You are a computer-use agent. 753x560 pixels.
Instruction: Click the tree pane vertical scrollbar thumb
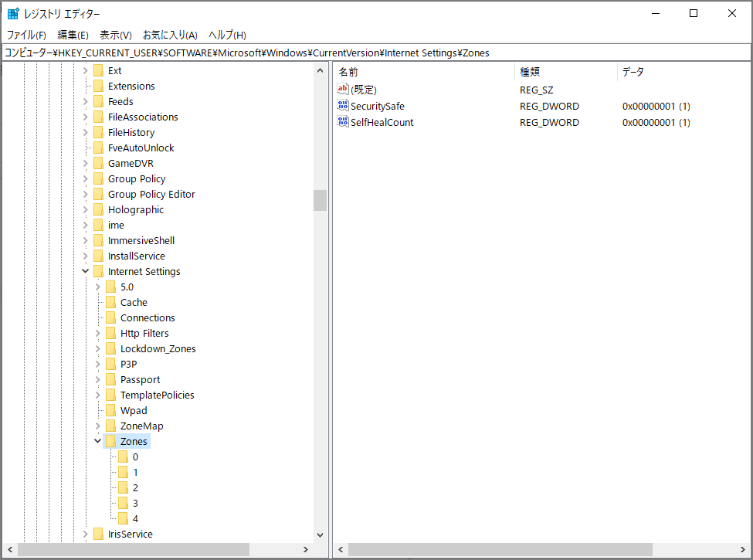coord(321,200)
